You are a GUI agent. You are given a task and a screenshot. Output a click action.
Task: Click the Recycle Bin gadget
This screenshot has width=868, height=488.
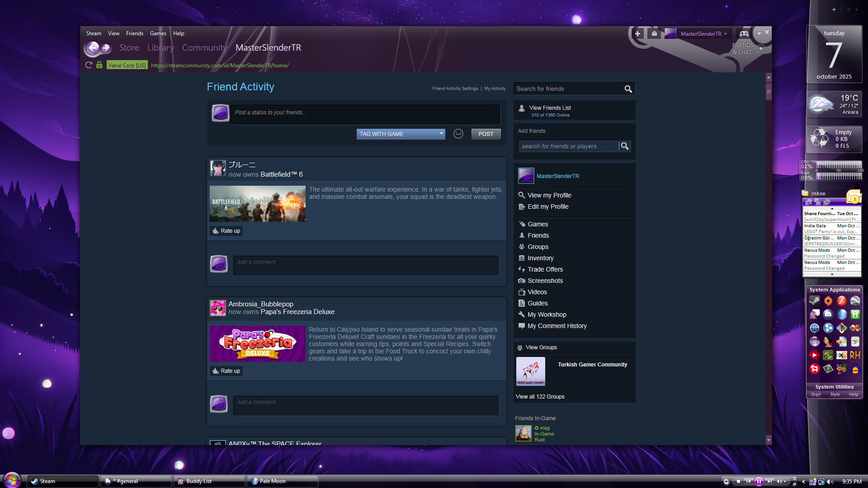(x=834, y=139)
